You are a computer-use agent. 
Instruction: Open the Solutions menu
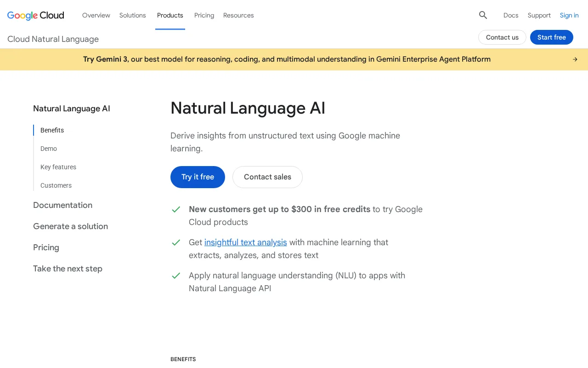133,15
